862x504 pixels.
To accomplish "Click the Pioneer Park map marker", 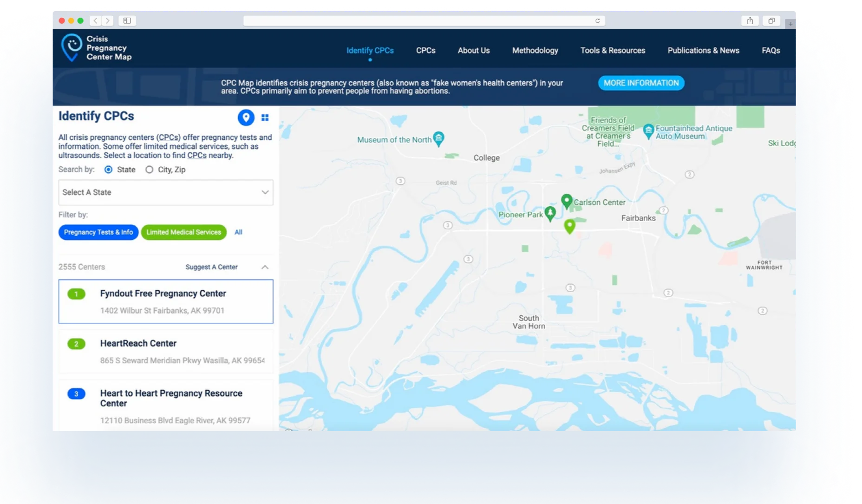I will coord(550,213).
